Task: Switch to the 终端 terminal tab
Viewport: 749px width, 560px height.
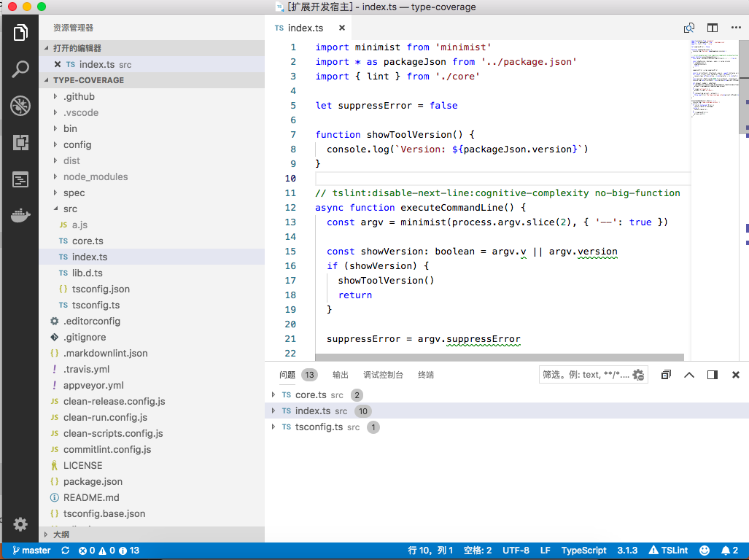Action: tap(425, 374)
